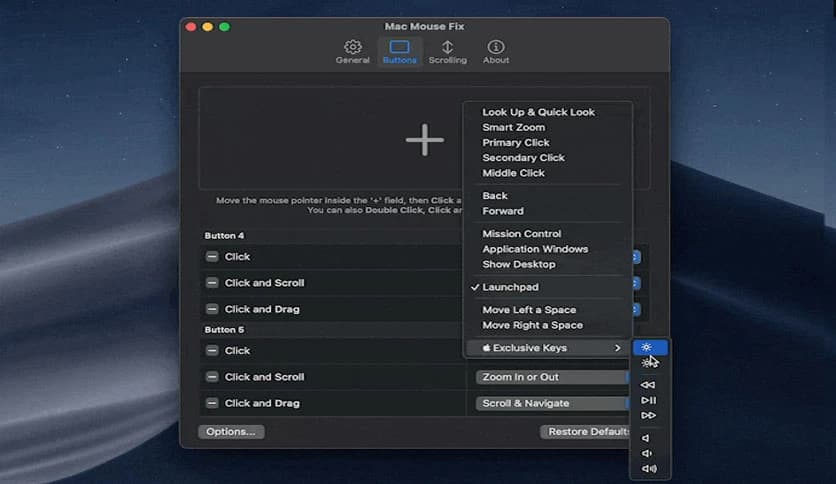The height and width of the screenshot is (484, 836).
Task: Select the rewind media key
Action: pyautogui.click(x=650, y=385)
